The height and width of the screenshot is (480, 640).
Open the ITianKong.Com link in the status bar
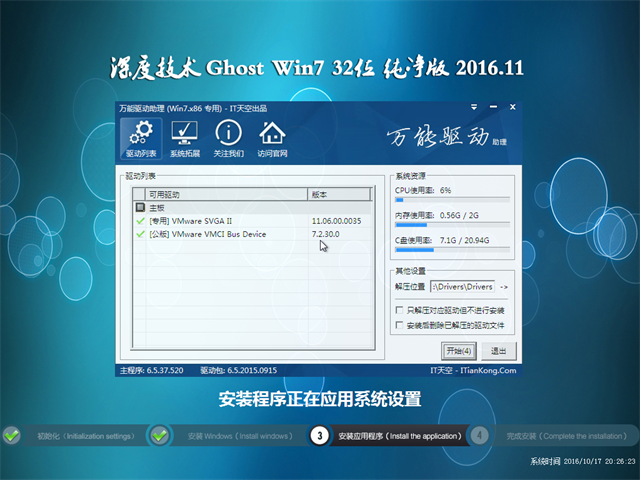(487, 370)
